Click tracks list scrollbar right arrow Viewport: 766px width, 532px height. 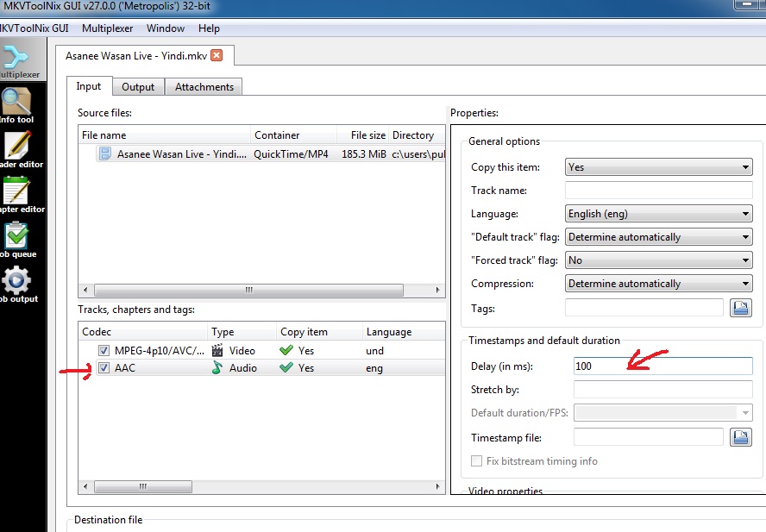pos(437,486)
